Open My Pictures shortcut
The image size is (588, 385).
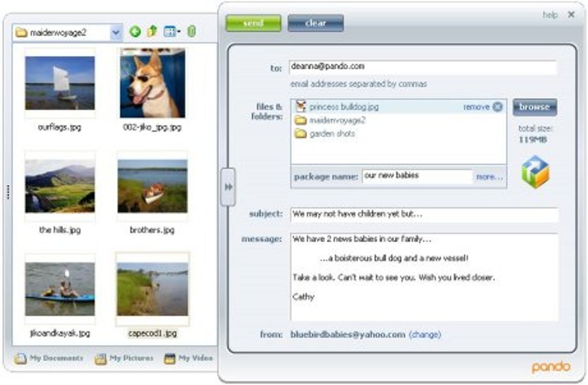(x=124, y=358)
